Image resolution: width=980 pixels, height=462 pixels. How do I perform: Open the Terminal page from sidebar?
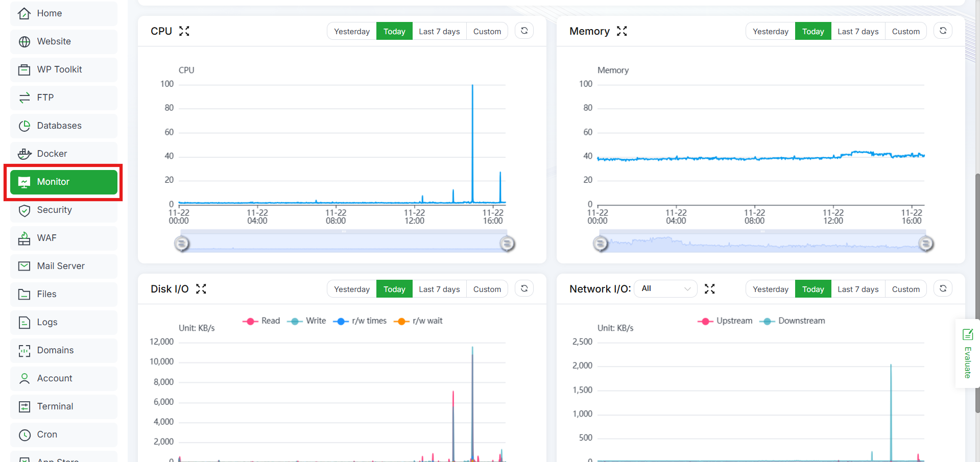tap(64, 406)
